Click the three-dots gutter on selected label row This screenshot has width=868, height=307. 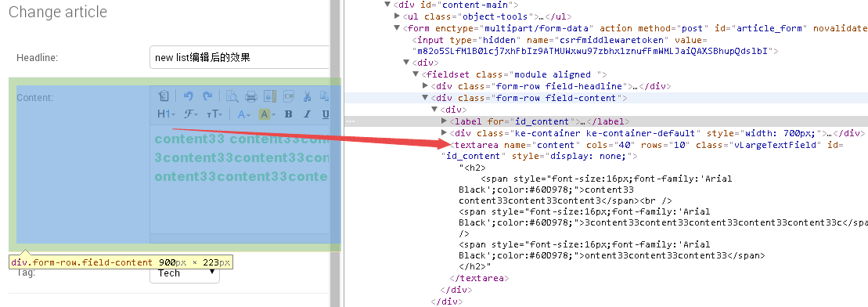click(350, 121)
